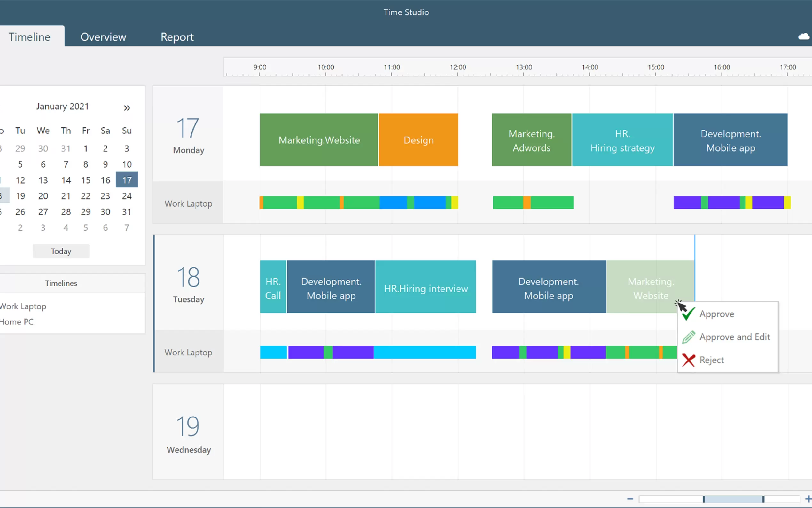Click the green Approve checkmark icon
The image size is (812, 508).
point(688,314)
